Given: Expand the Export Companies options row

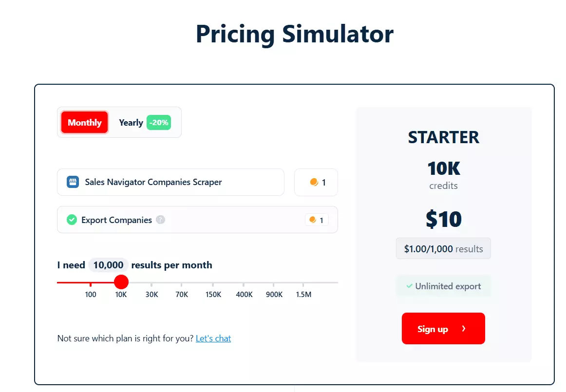Looking at the screenshot, I should click(197, 220).
